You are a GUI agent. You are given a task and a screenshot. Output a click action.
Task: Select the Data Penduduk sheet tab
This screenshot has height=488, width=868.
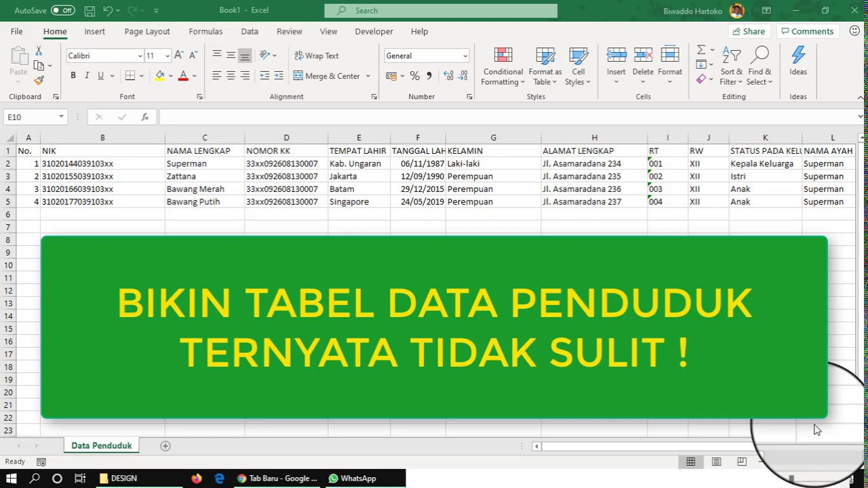pos(102,445)
